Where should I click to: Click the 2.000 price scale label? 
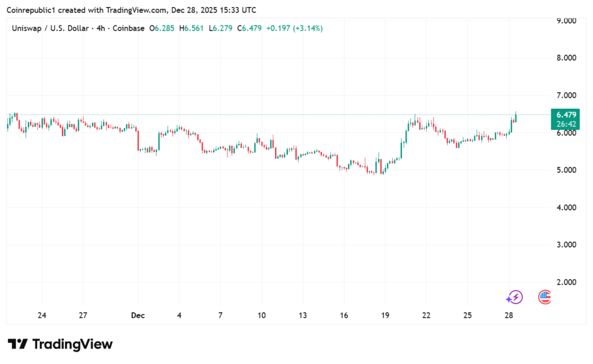click(x=566, y=282)
